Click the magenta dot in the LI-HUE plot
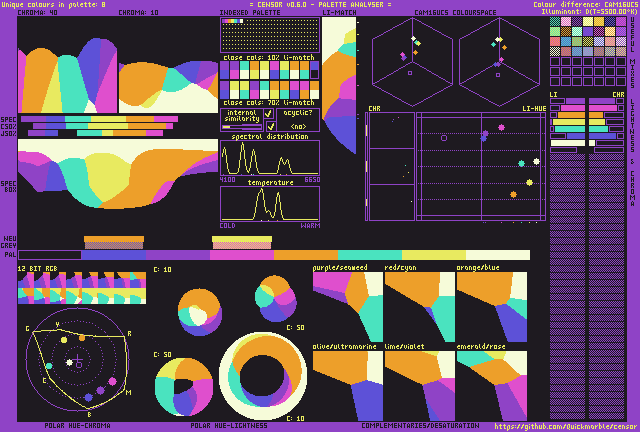The width and height of the screenshot is (640, 432). point(501,127)
